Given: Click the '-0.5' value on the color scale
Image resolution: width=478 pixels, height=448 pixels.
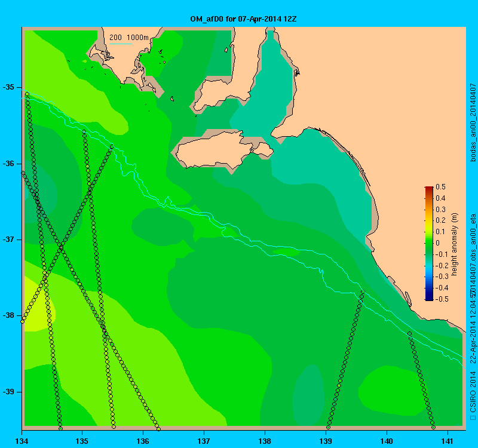Looking at the screenshot, I should tap(441, 299).
